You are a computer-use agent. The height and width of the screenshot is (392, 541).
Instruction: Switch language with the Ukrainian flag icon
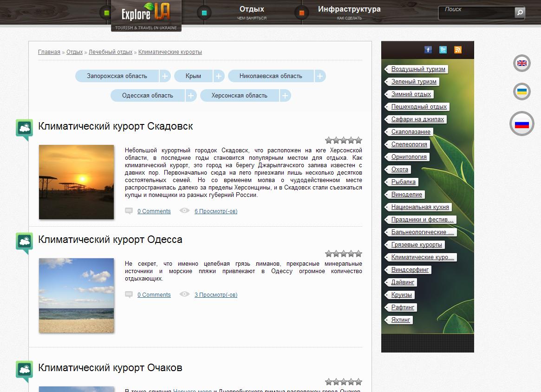coord(521,91)
